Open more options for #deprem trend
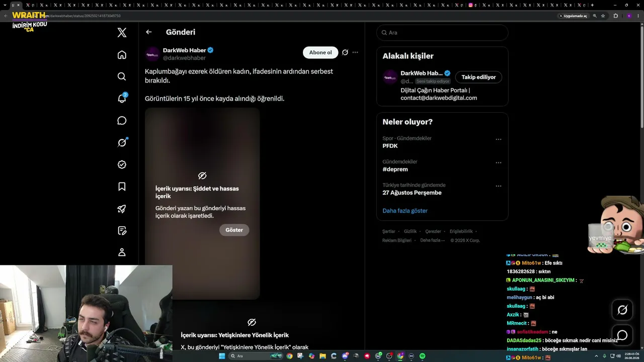Screen dimensions: 644x362 499,163
